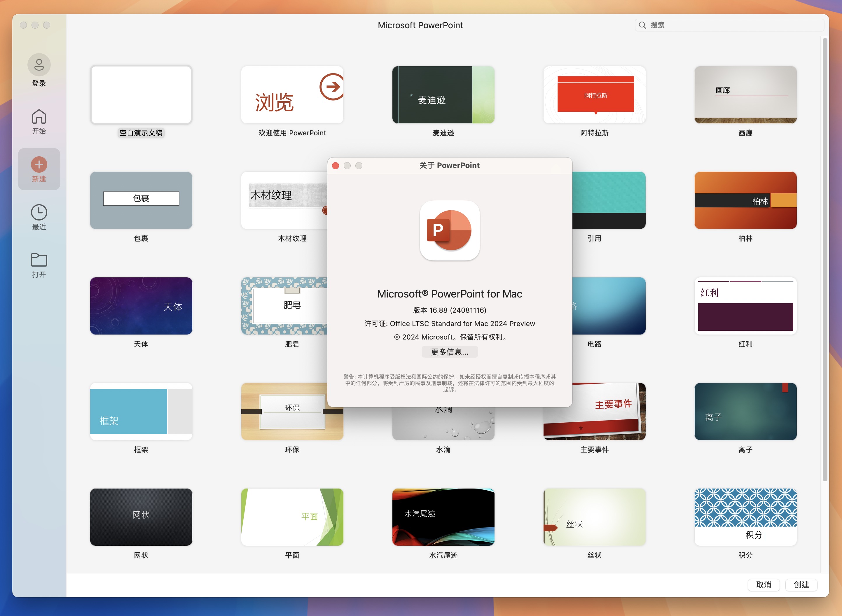Click the 登录 sign-in account icon
This screenshot has width=842, height=616.
click(x=39, y=65)
